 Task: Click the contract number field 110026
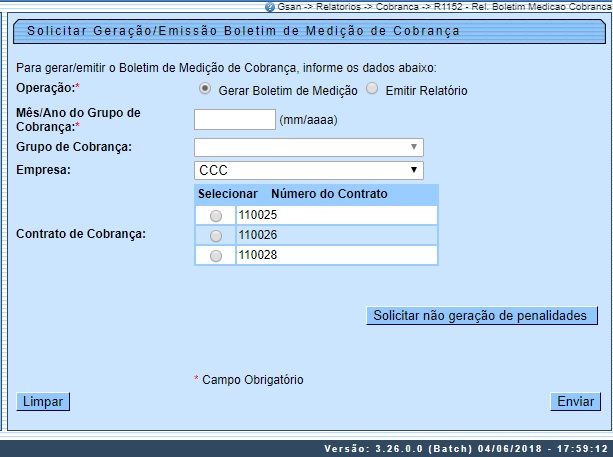[336, 235]
